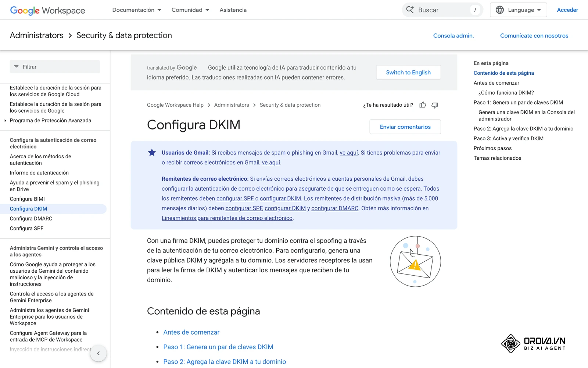The image size is (588, 368).
Task: Jump to Antes de comenzar in right outline
Action: 496,83
